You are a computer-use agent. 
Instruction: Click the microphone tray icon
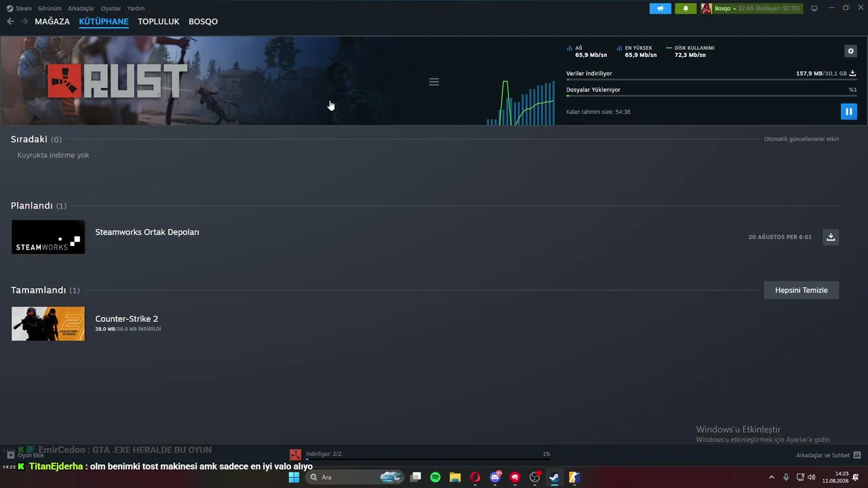coord(786,477)
